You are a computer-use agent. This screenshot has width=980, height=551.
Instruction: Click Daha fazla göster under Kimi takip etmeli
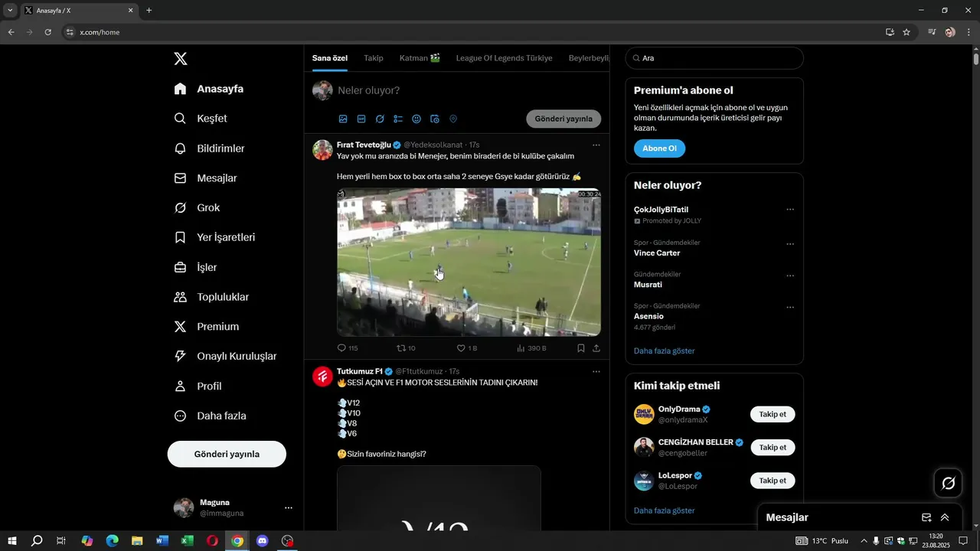click(665, 510)
